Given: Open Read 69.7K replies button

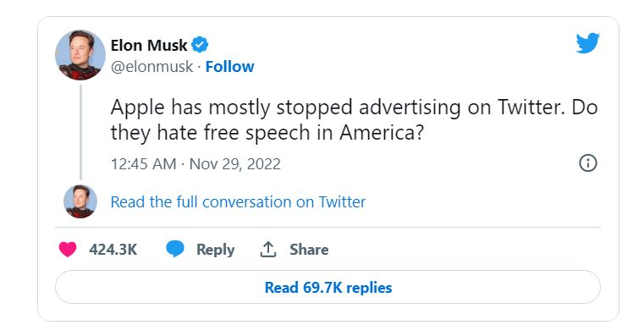Looking at the screenshot, I should pyautogui.click(x=328, y=287).
